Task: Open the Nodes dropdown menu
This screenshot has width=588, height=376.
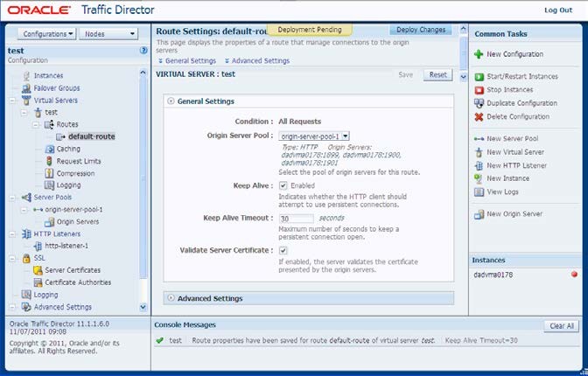Action: click(x=108, y=34)
